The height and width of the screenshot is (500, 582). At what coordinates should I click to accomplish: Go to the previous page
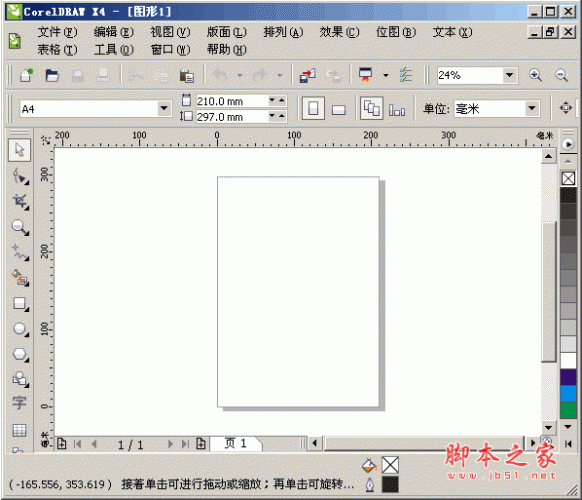tap(94, 444)
